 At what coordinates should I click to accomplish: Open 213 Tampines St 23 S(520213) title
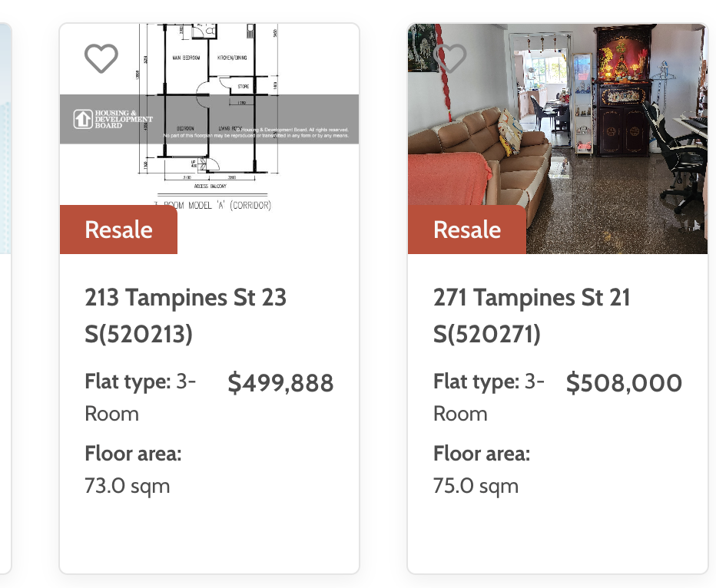(185, 315)
